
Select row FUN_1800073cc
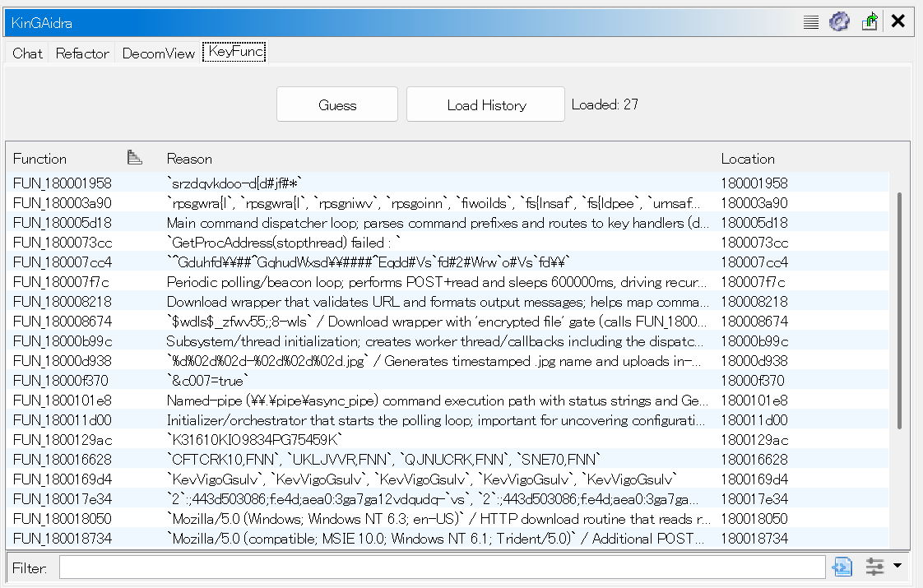point(448,243)
